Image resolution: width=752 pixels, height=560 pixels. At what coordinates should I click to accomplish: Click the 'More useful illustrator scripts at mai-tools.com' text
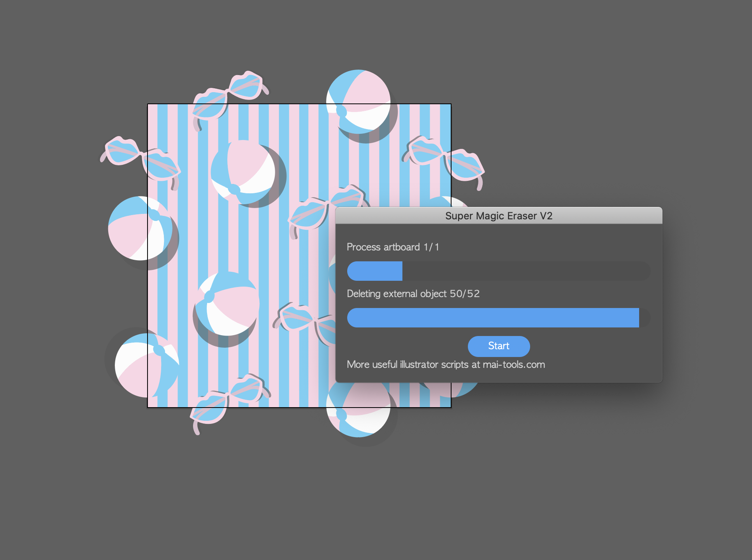446,365
